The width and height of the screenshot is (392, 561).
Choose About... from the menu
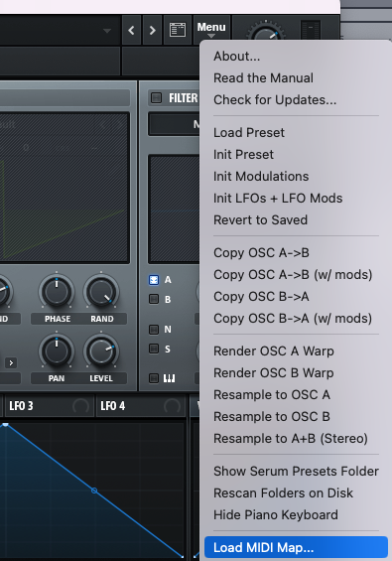296,57
